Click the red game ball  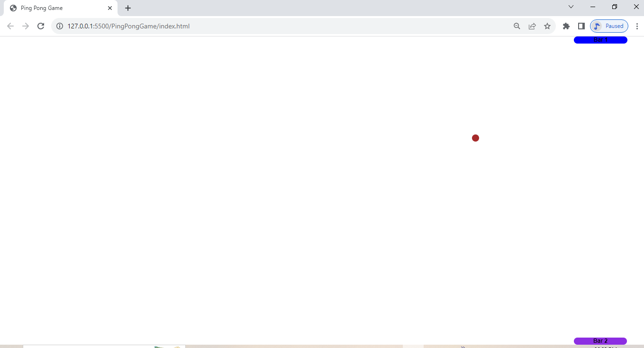tap(475, 138)
